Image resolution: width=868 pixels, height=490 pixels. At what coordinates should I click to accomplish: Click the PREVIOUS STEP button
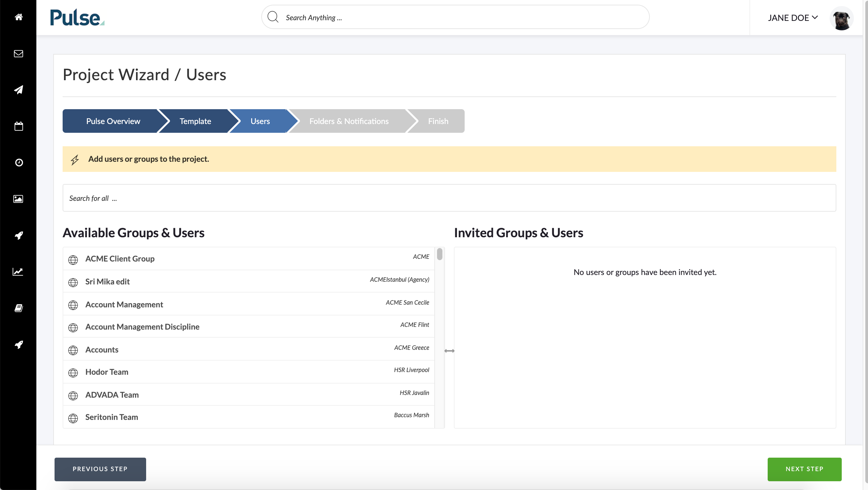coord(100,469)
